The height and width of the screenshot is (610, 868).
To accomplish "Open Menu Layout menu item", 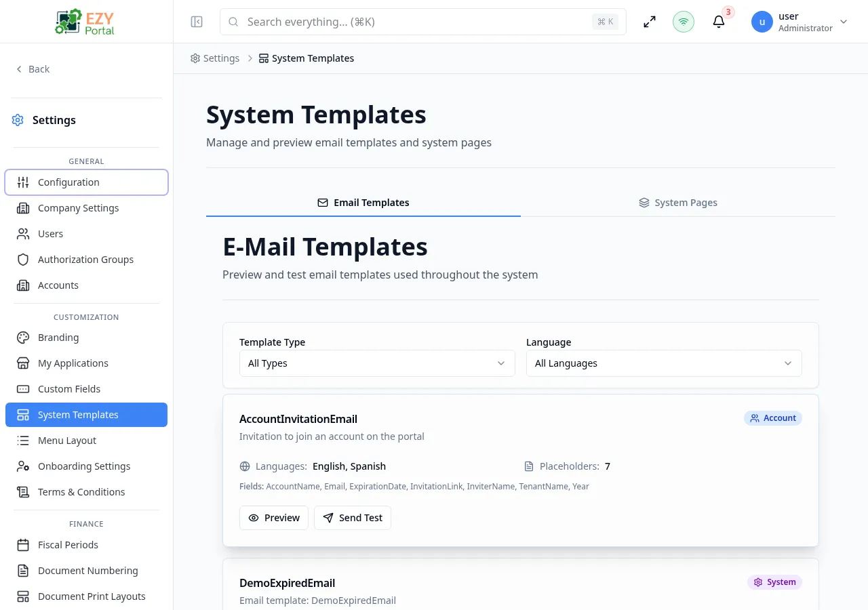I will (x=87, y=441).
